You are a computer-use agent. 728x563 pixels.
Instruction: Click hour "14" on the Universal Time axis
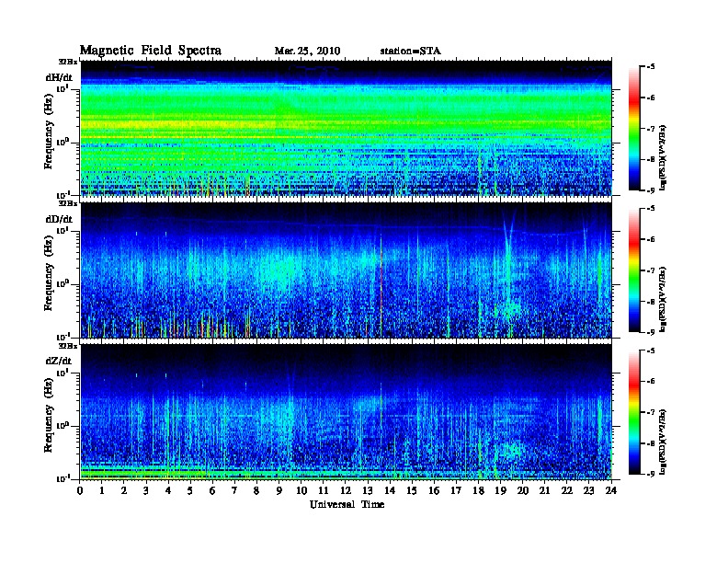coord(390,490)
